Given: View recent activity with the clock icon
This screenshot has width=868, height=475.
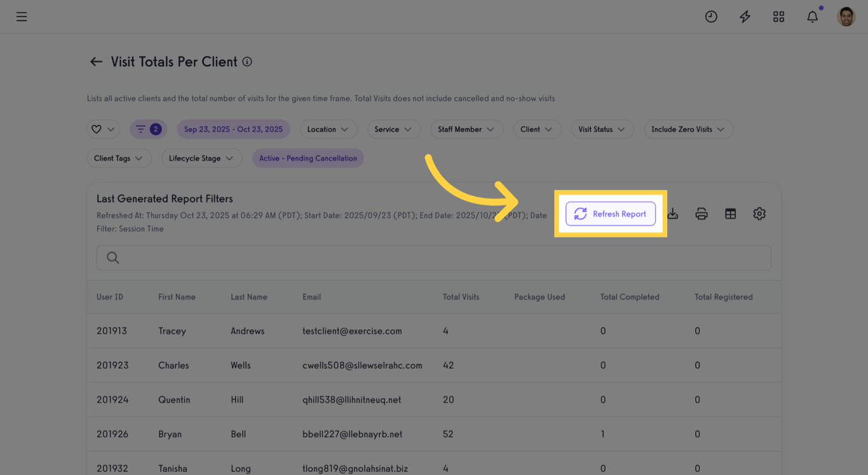Looking at the screenshot, I should click(710, 17).
